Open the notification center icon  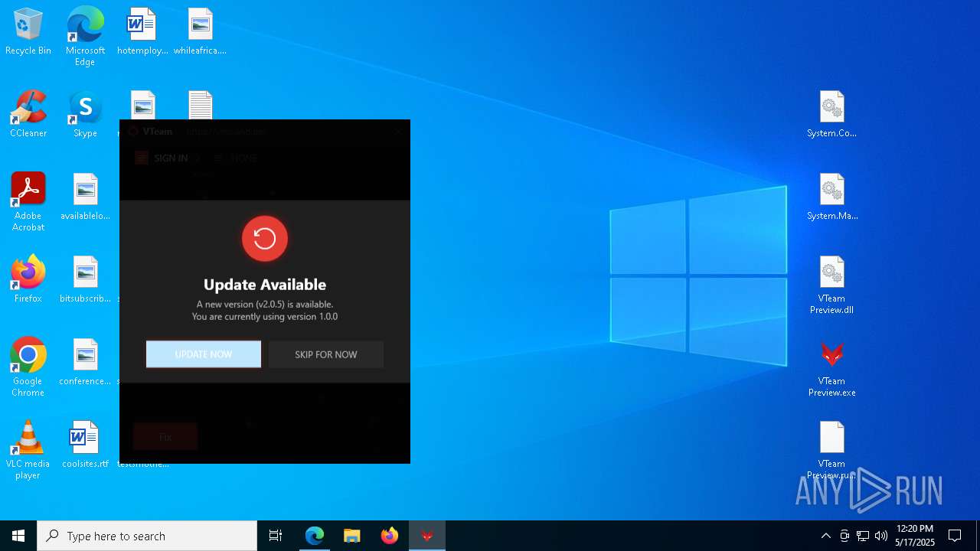[x=955, y=536]
